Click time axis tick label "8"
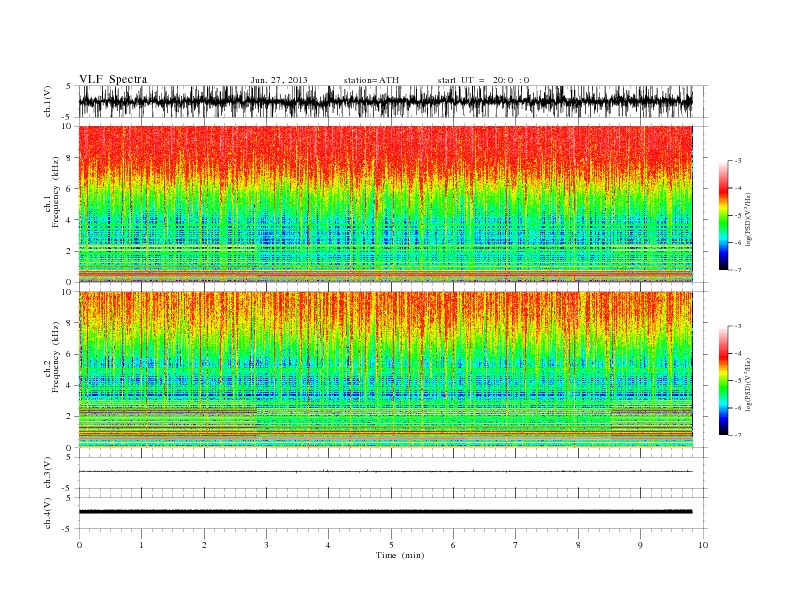Viewport: 792px width, 612px height. pos(578,545)
